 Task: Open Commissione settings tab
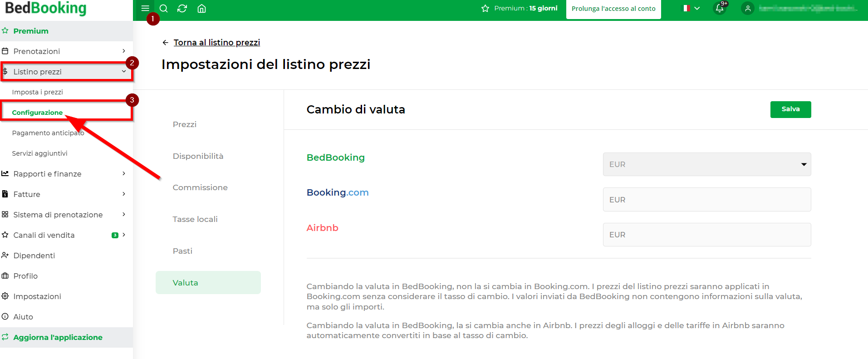point(200,187)
